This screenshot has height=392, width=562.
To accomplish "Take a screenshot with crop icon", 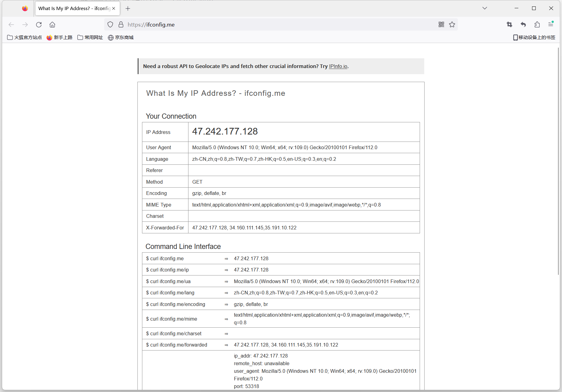I will pyautogui.click(x=509, y=25).
